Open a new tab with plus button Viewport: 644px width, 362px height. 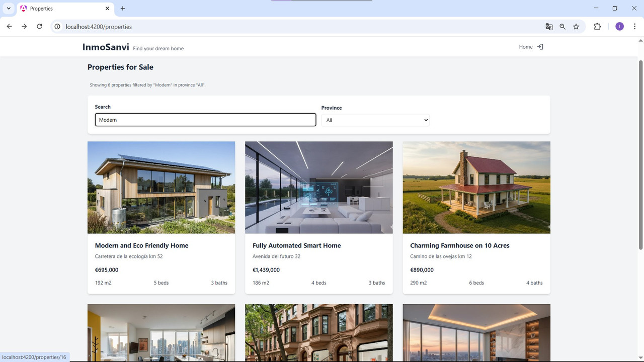tap(123, 9)
